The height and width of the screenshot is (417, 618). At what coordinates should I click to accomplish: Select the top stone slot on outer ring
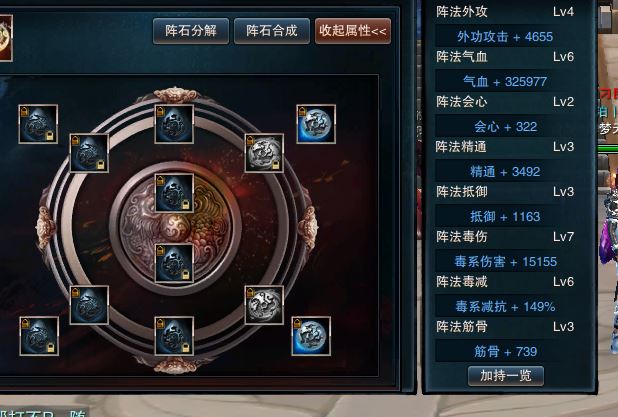[x=174, y=124]
